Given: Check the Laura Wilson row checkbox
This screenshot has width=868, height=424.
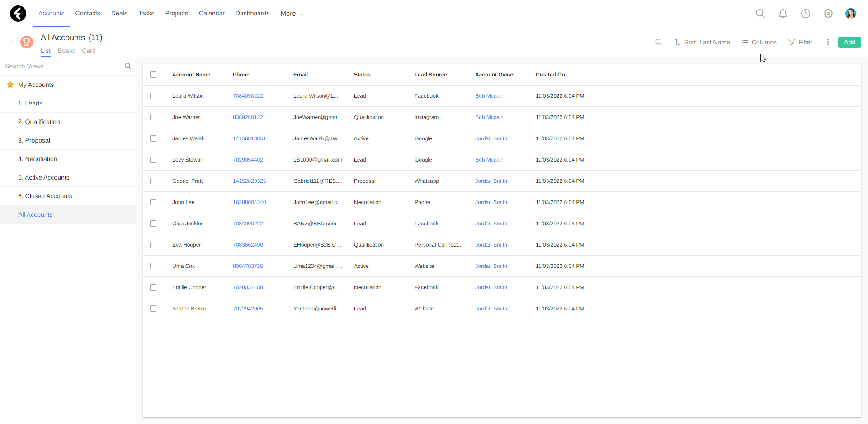Looking at the screenshot, I should 153,96.
